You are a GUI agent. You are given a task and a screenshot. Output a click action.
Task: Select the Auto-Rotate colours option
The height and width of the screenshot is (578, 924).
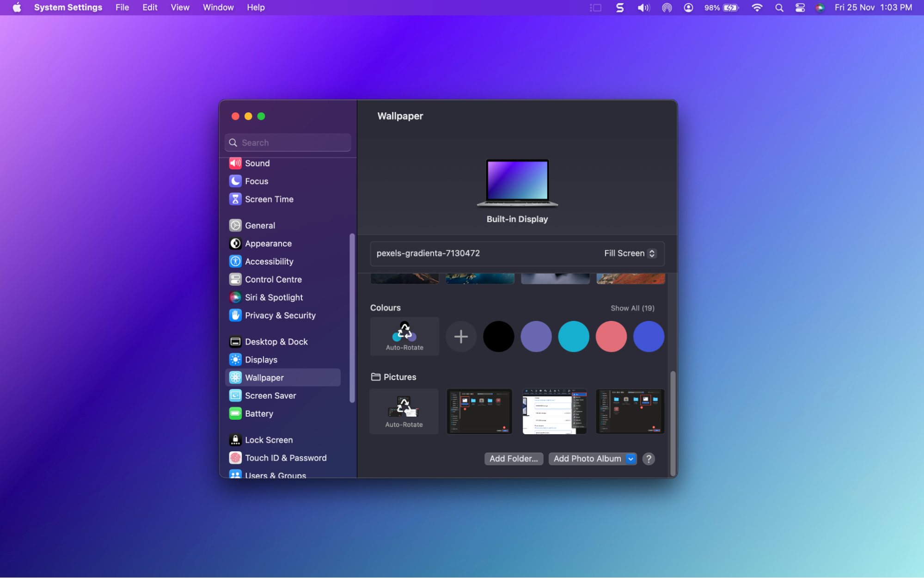[404, 336]
